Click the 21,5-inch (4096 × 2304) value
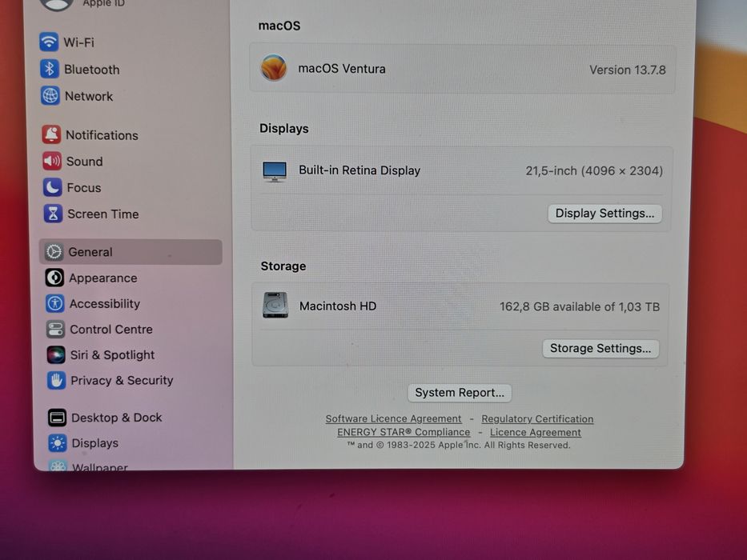Screen dimensions: 747x560 (594, 171)
